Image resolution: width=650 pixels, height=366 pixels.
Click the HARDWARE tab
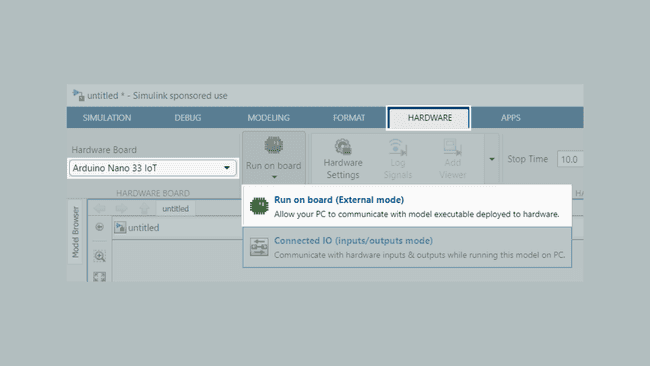pyautogui.click(x=429, y=118)
